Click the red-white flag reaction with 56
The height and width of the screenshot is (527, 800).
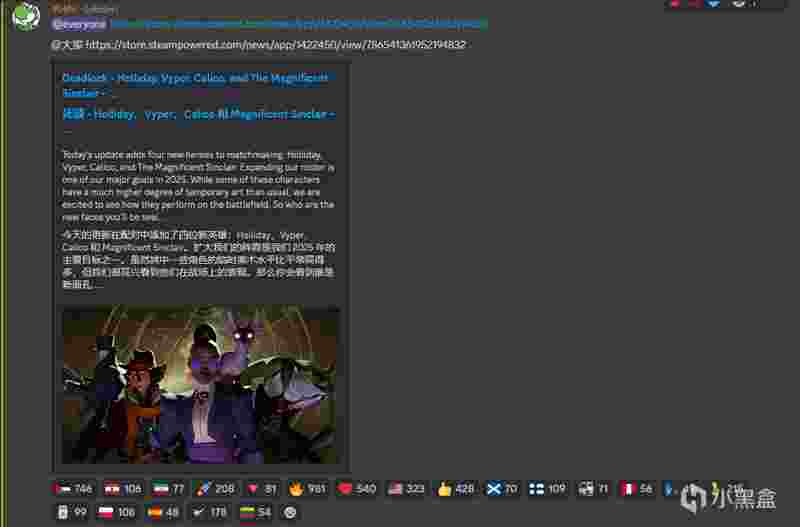tap(636, 489)
